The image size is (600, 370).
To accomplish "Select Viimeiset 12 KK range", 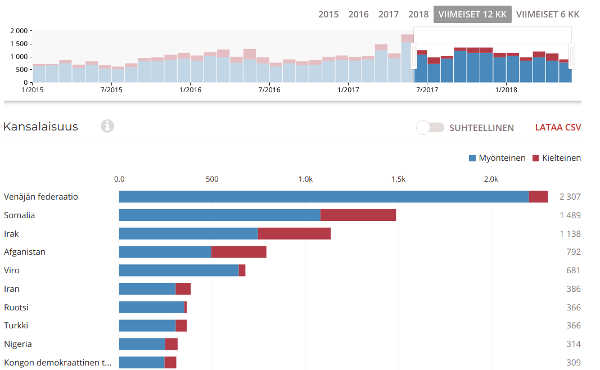I will (x=473, y=15).
